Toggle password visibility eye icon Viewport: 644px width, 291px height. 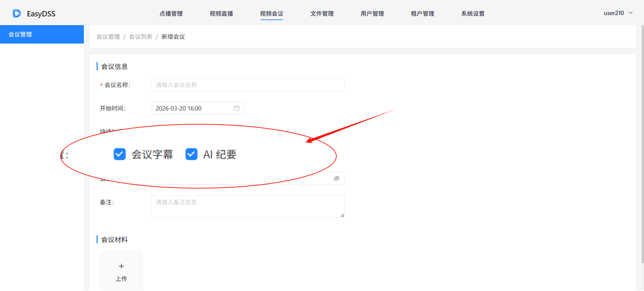336,178
